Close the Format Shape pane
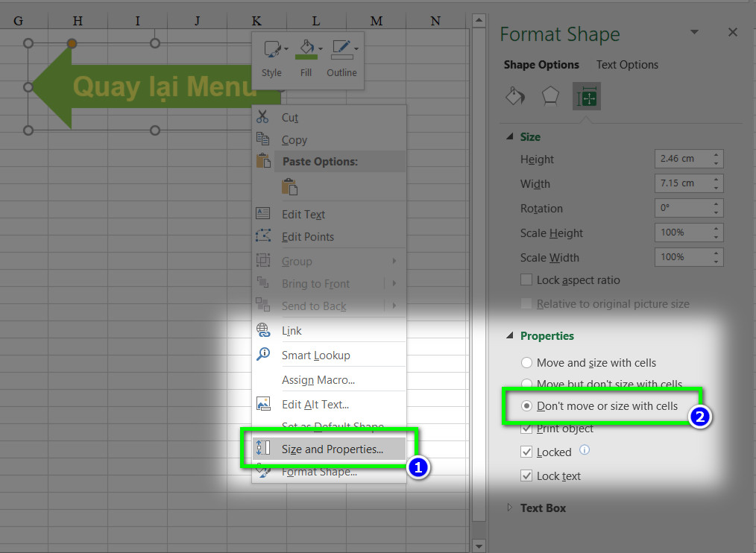 (733, 32)
